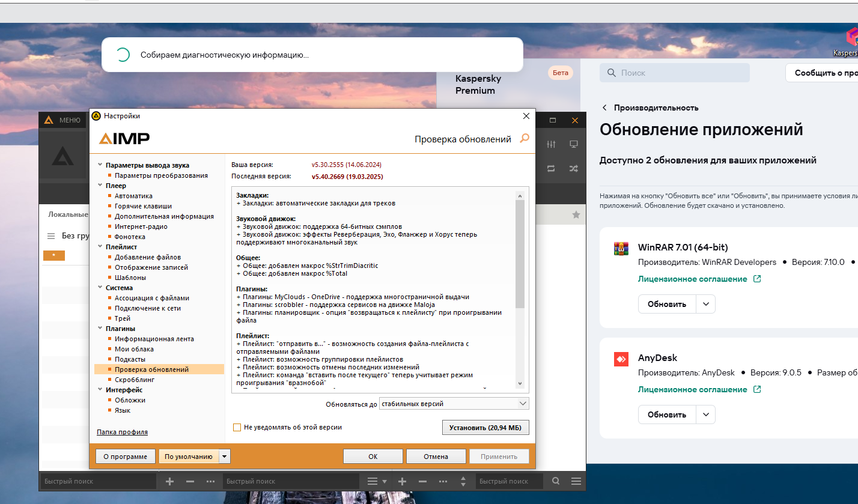Click the search magnifier in AIMP settings header
858x504 pixels.
click(525, 139)
